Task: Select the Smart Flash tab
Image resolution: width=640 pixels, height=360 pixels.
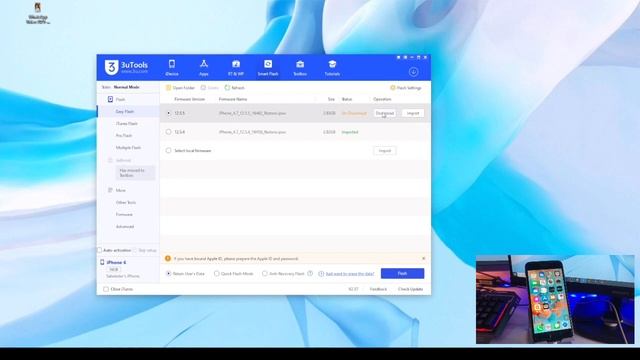Action: point(268,68)
